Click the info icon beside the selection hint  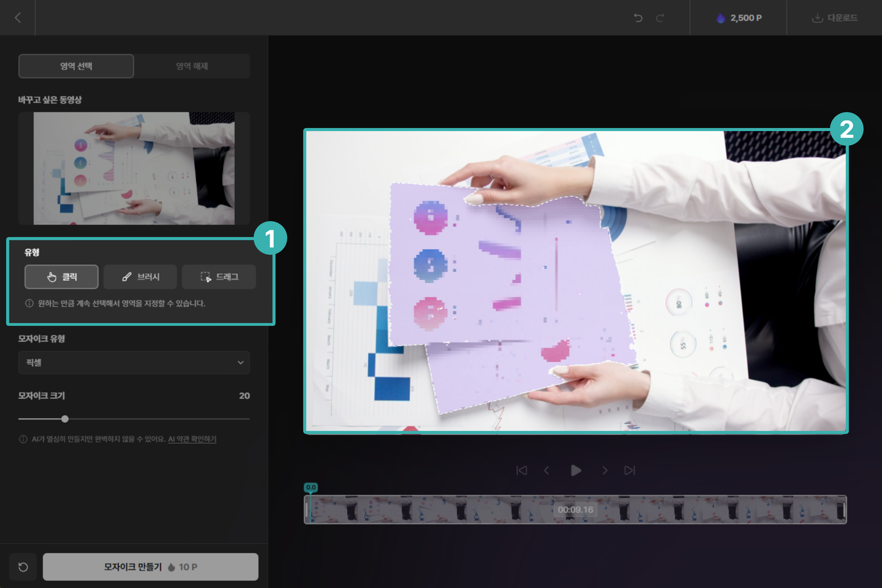click(29, 303)
